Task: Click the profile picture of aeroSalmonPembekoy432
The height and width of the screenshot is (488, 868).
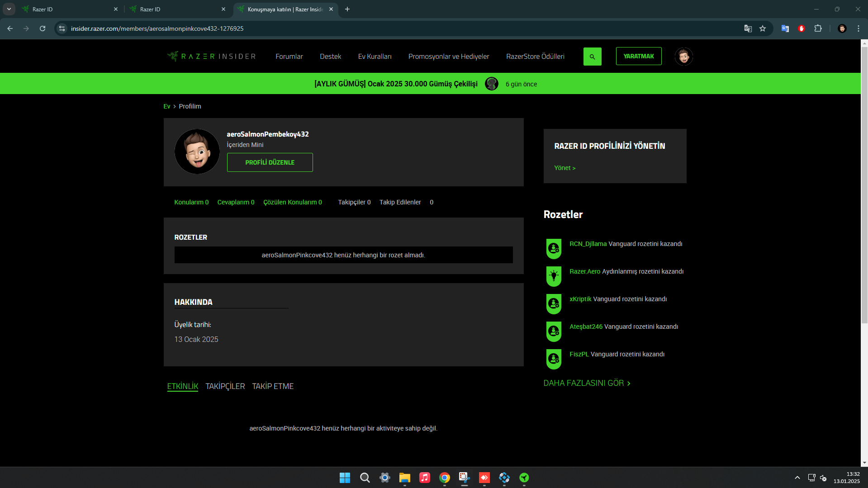Action: (x=197, y=152)
